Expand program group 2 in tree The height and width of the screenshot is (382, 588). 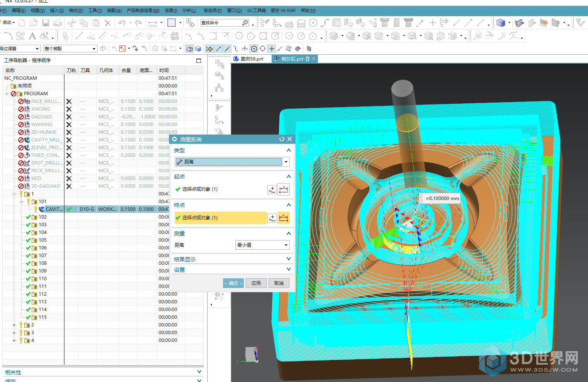(x=14, y=325)
